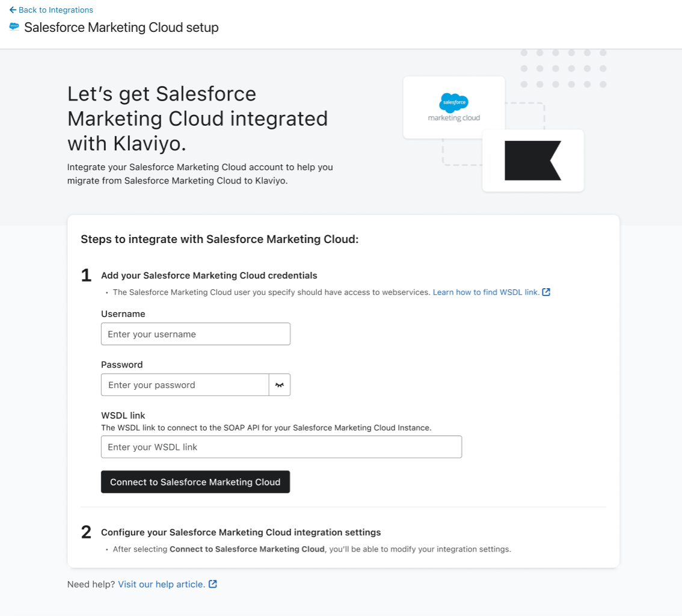Open Learn how to find WSDL link

pos(486,292)
